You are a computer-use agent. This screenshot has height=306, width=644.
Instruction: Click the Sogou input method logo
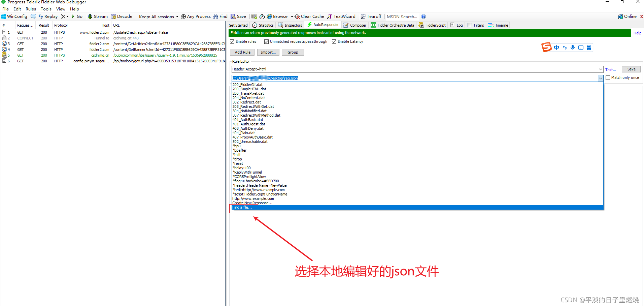click(x=546, y=47)
